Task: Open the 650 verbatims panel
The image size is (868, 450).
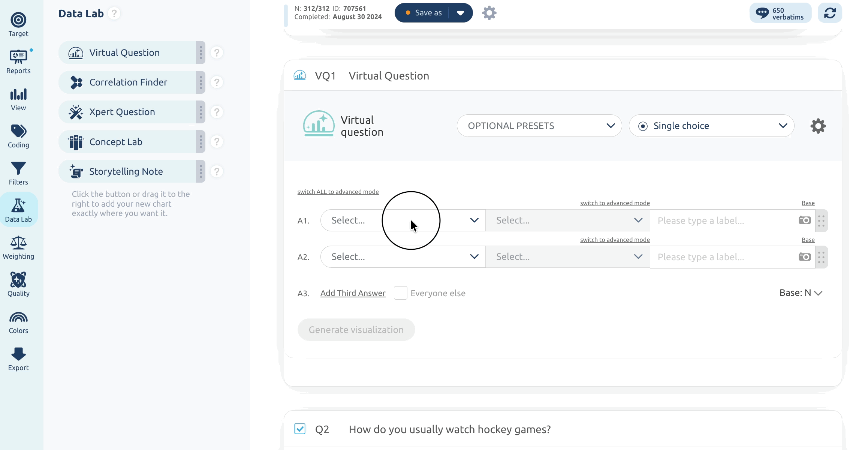Action: 780,13
